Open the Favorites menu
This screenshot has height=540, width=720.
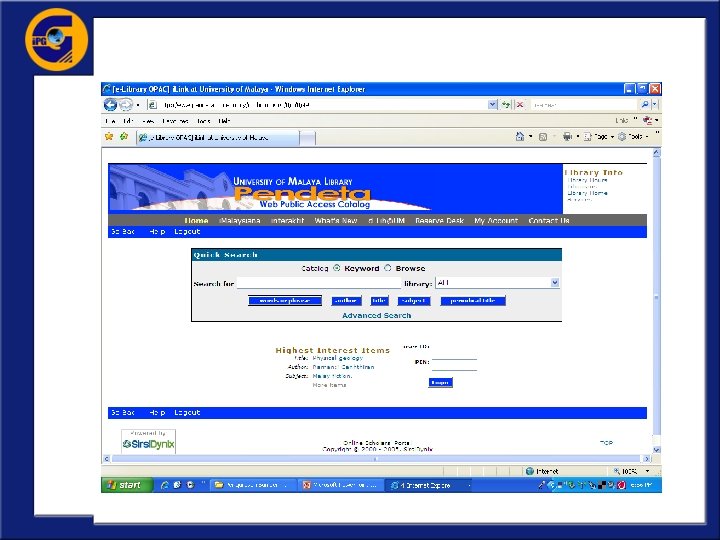pyautogui.click(x=175, y=121)
